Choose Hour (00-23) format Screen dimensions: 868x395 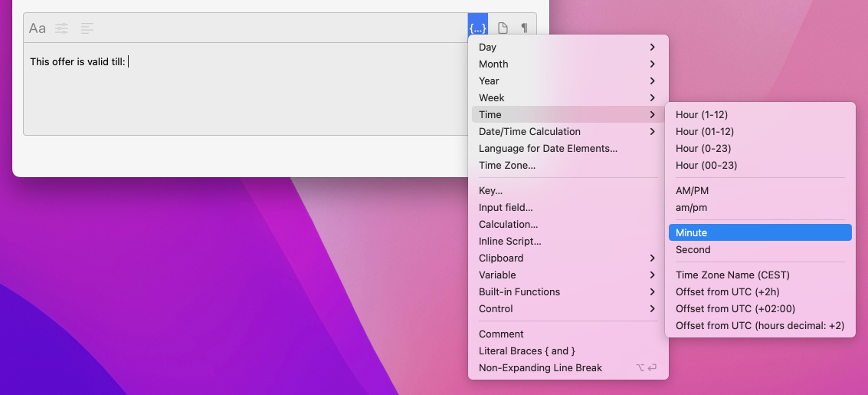point(758,166)
